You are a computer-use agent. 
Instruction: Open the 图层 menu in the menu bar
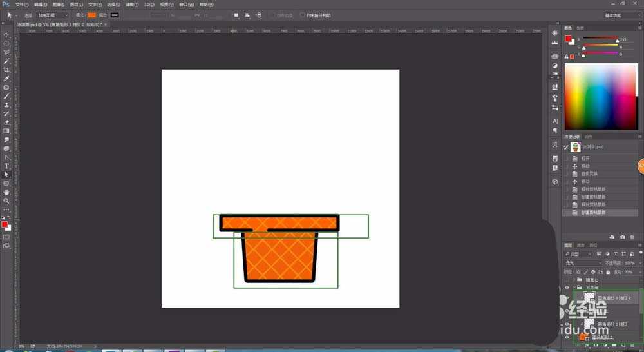76,5
